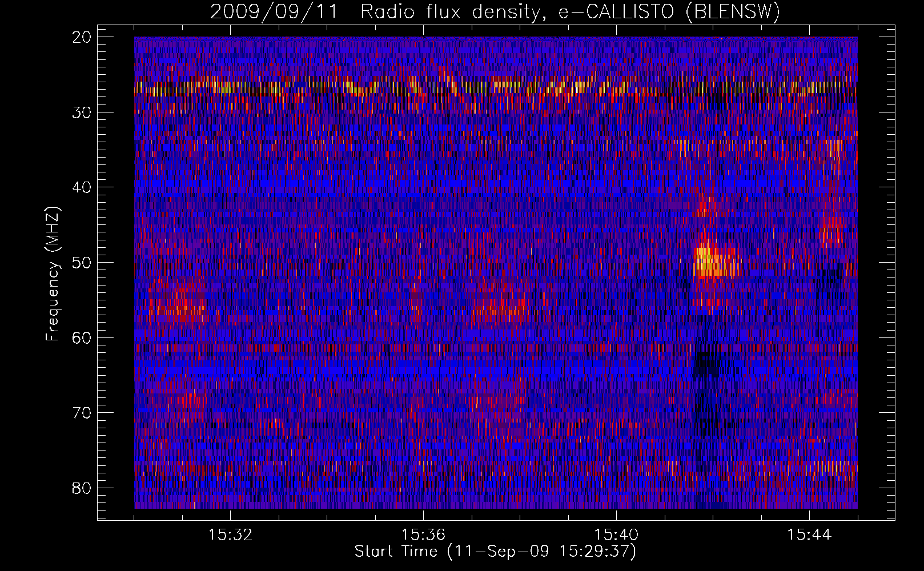
Task: Click the 30 frequency tick label
Action: [82, 112]
